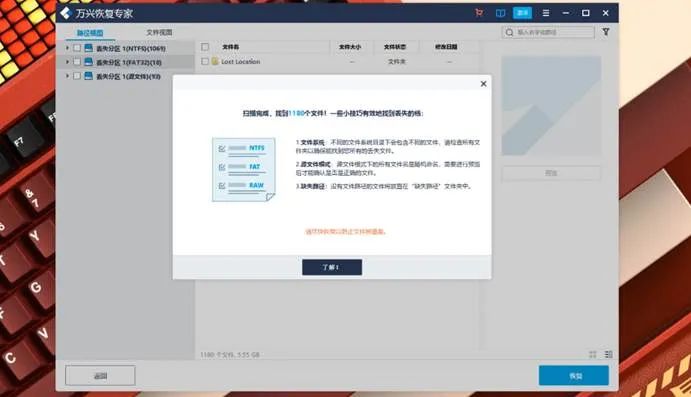Click the orange hint text in dialog
The width and height of the screenshot is (691, 397).
(346, 231)
